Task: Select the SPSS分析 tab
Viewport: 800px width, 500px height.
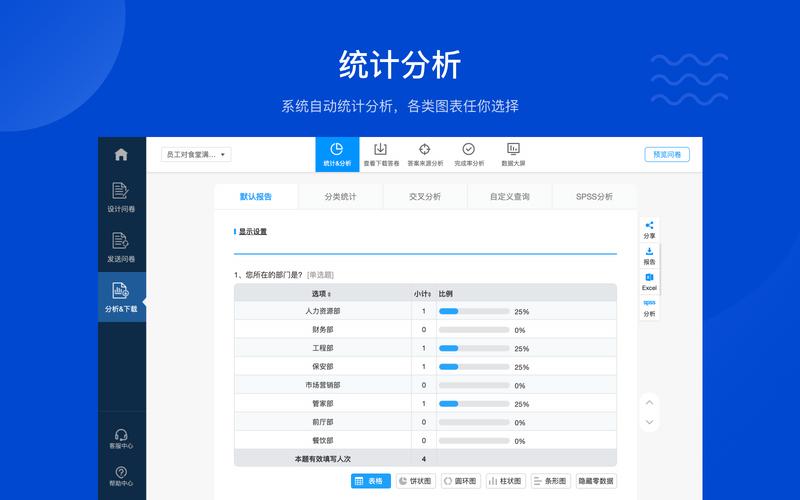Action: pos(594,196)
